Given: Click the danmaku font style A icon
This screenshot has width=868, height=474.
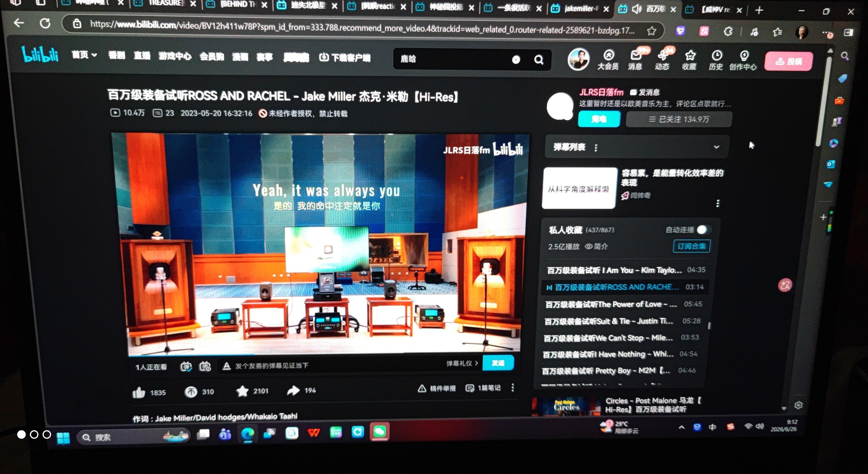Looking at the screenshot, I should point(227,366).
